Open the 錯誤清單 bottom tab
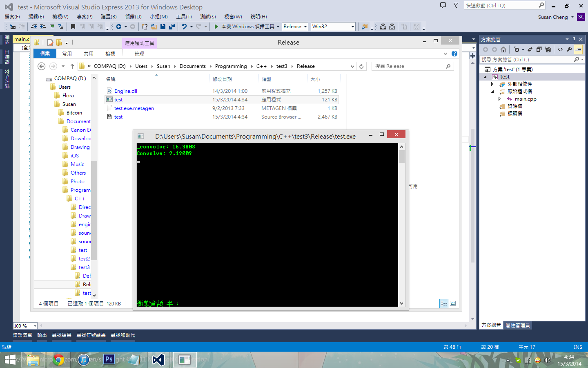 22,335
